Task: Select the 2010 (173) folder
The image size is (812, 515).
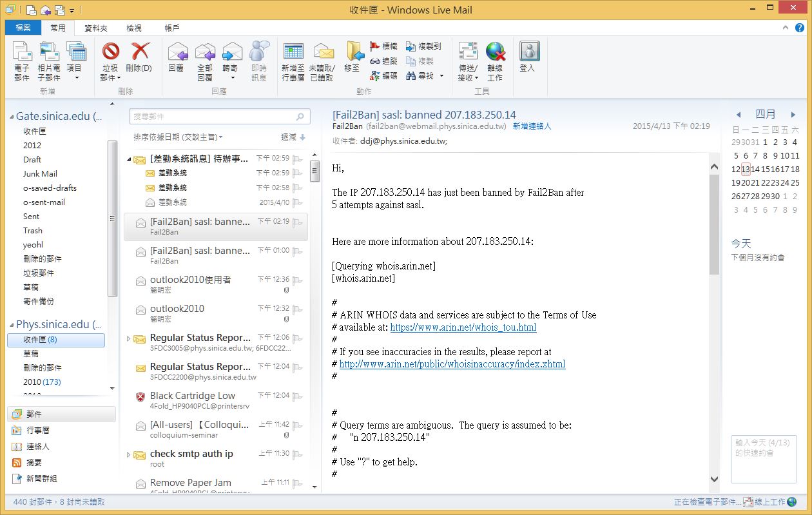Action: point(42,382)
